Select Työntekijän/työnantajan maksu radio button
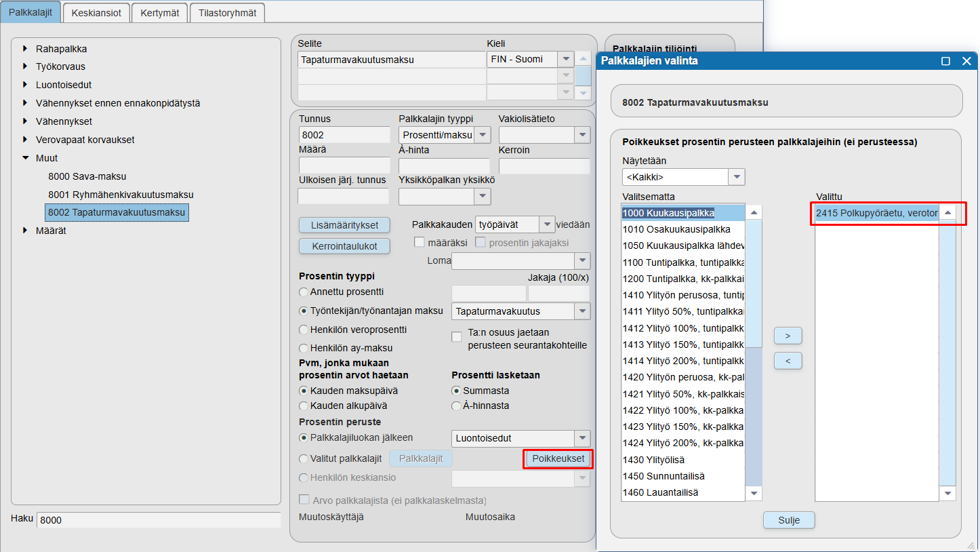Viewport: 980px width, 552px height. [304, 311]
